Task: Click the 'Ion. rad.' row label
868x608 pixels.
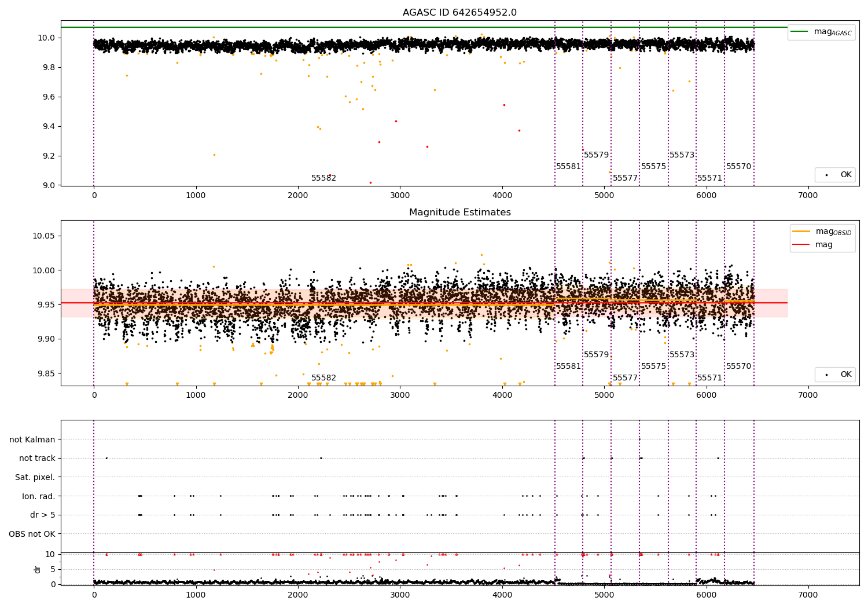Action: [39, 496]
